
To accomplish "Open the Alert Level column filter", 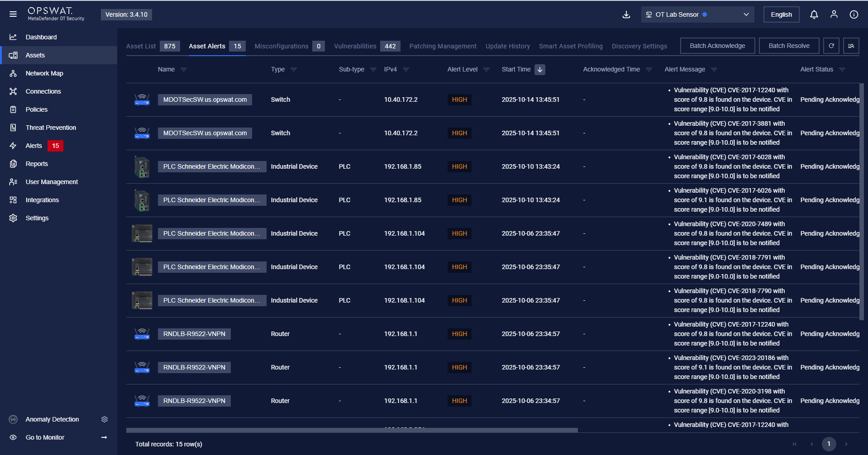I will click(x=486, y=70).
